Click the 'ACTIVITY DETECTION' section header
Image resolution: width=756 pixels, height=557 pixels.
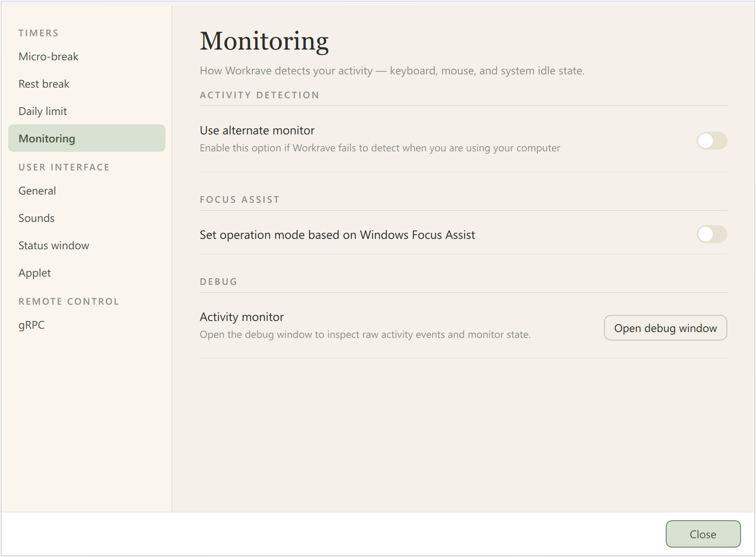pos(260,95)
